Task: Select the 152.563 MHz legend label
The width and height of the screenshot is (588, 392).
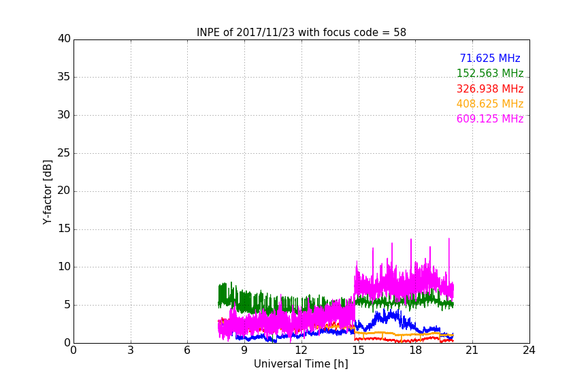Action: (490, 73)
